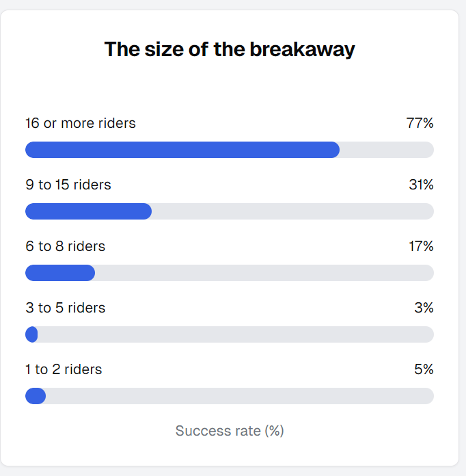Click the gray track of the 1 to 2 riders bar
This screenshot has width=466, height=476.
240,396
